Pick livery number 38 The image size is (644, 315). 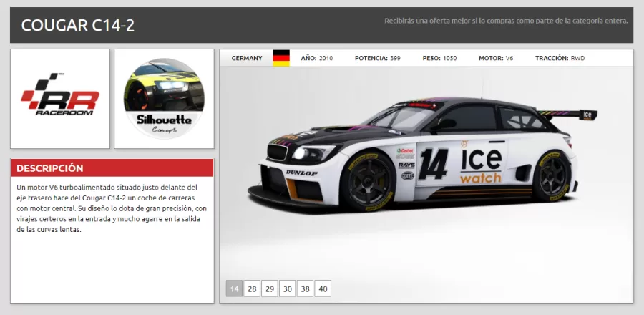tap(305, 289)
